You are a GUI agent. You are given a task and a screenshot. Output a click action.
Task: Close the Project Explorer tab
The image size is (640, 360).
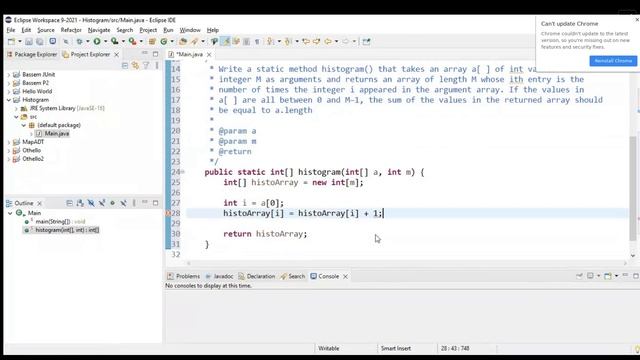point(116,54)
